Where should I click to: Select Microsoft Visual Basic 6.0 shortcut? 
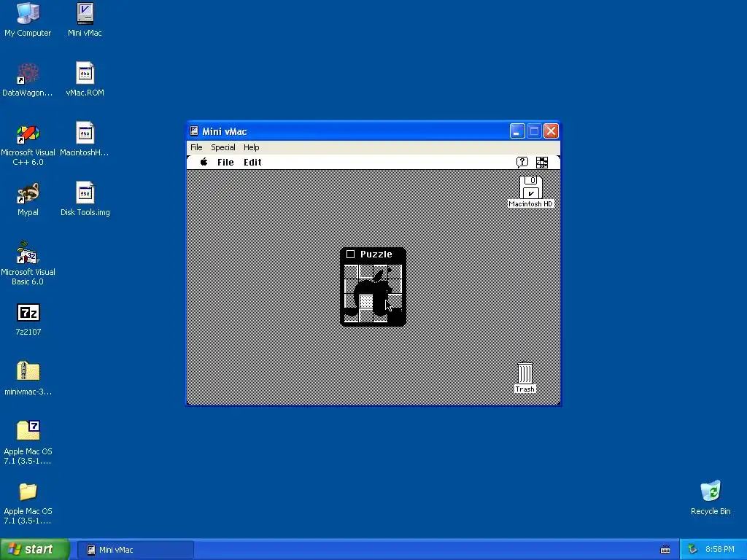(28, 263)
